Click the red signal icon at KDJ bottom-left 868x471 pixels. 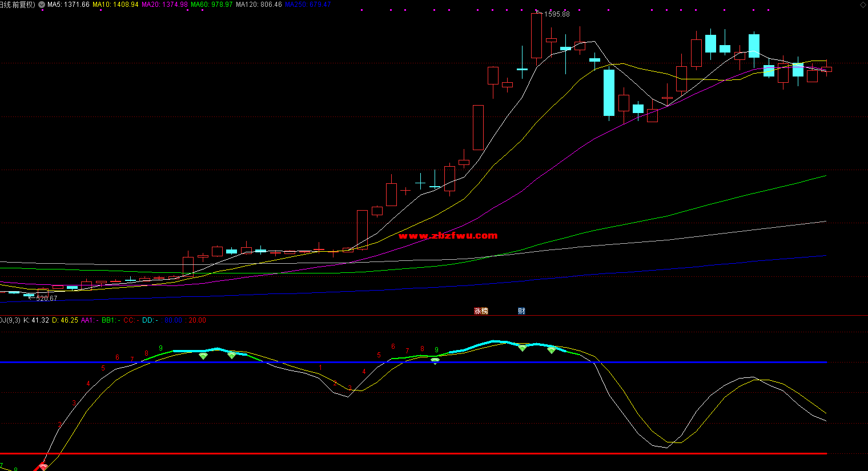coord(43,466)
